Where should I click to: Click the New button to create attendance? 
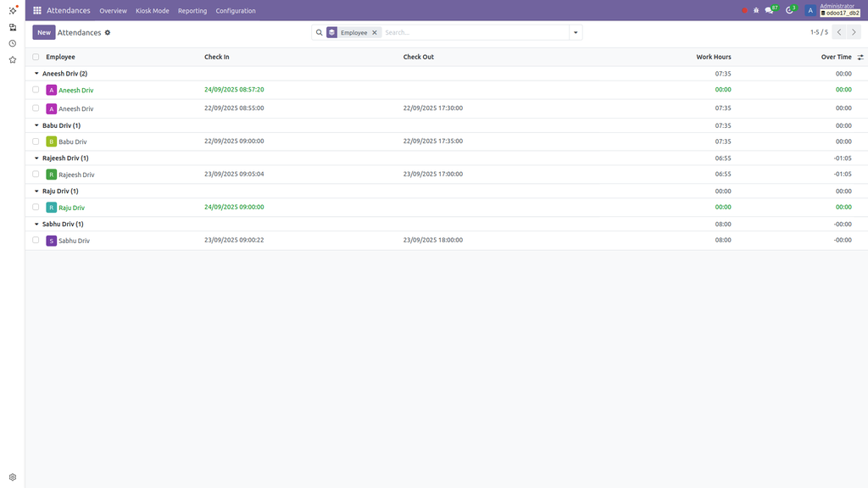tap(42, 31)
